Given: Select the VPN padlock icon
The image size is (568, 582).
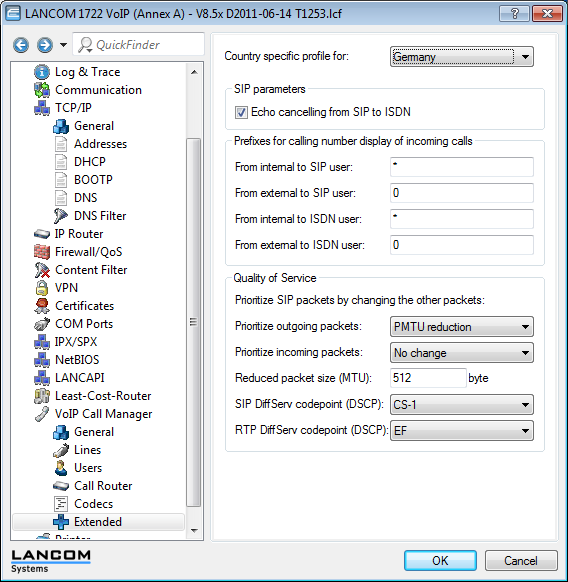Looking at the screenshot, I should (x=42, y=288).
